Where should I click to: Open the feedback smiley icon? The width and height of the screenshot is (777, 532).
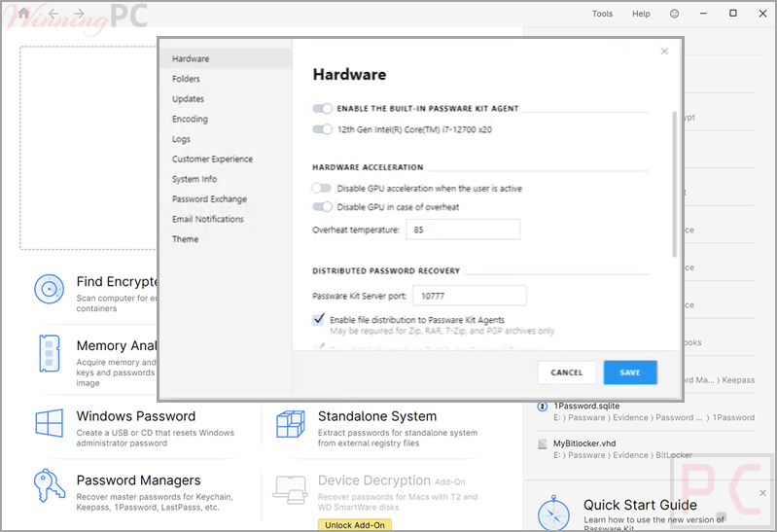point(674,14)
